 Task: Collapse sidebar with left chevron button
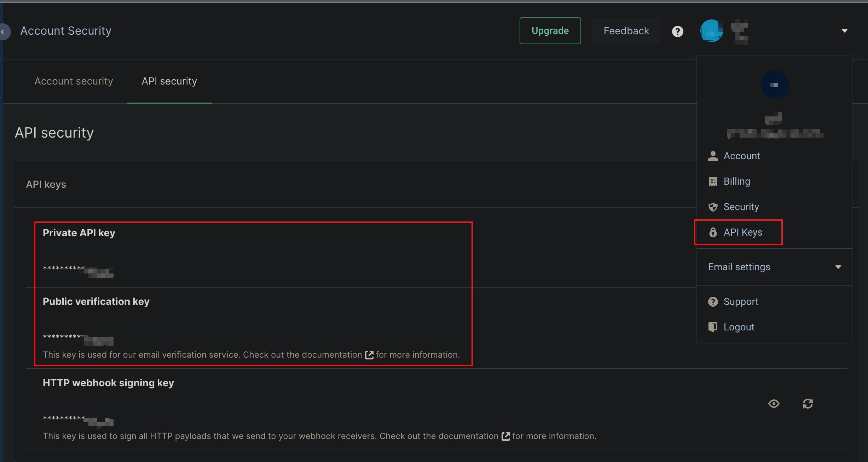[x=4, y=31]
